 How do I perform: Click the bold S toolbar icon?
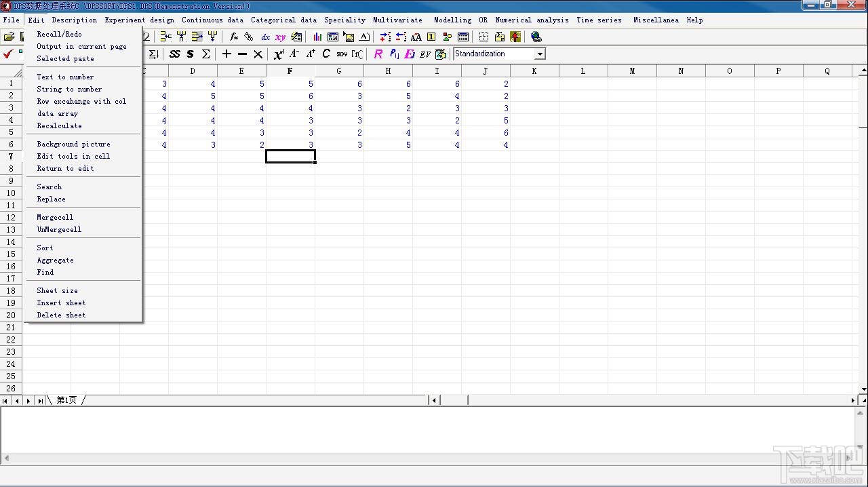(190, 54)
